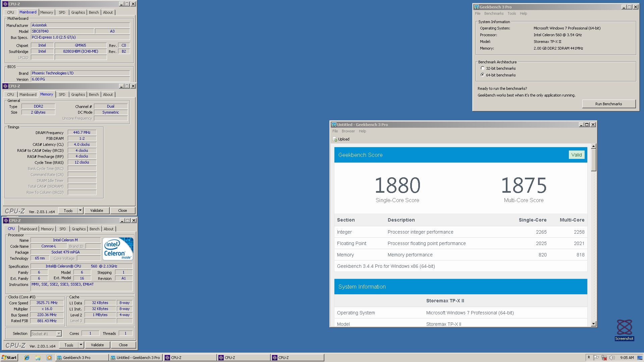
Task: Click the Tools button in CPU tab window
Action: (x=69, y=345)
